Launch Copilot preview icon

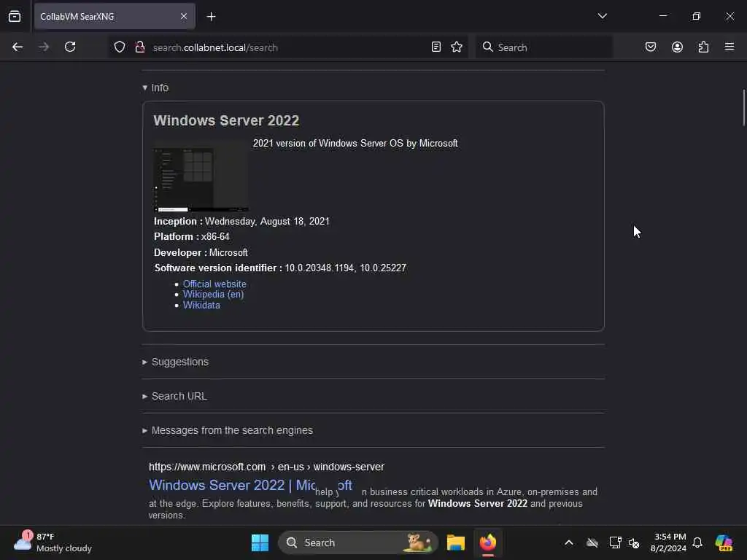click(x=724, y=542)
